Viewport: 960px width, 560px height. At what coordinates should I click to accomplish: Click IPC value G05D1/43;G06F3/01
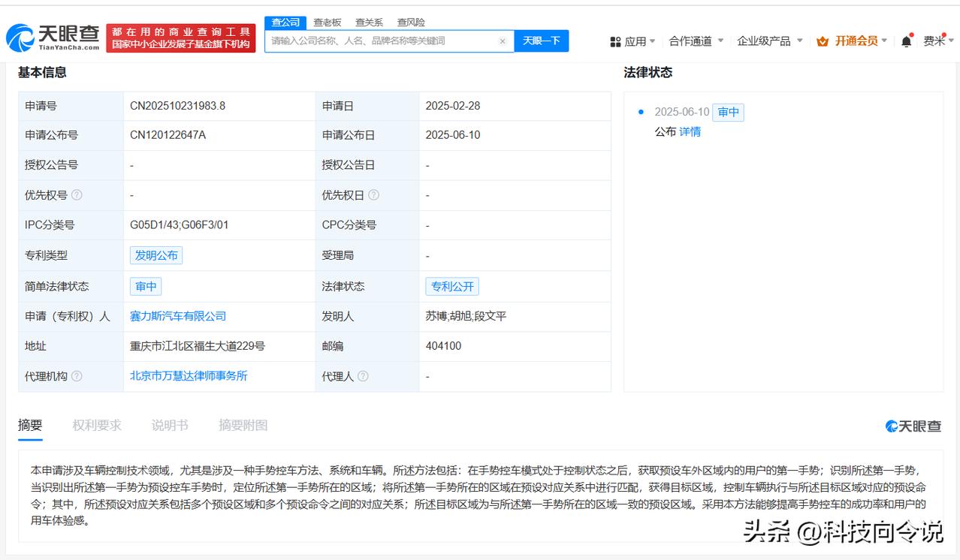pyautogui.click(x=179, y=225)
